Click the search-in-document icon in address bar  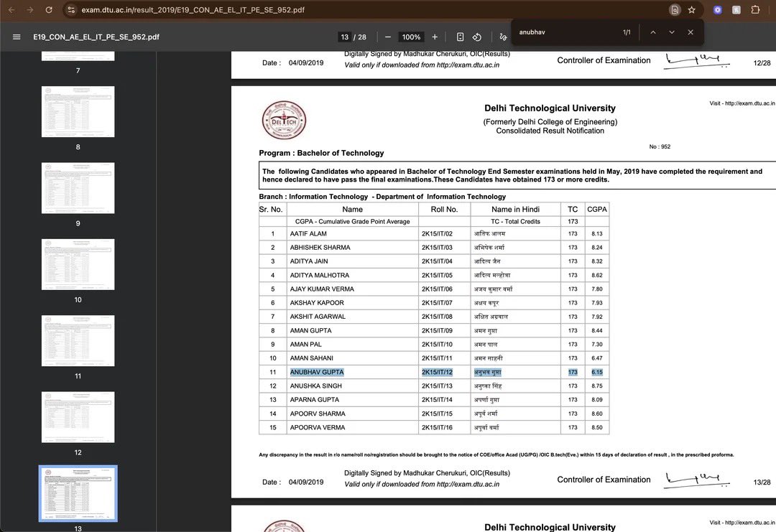click(x=675, y=9)
